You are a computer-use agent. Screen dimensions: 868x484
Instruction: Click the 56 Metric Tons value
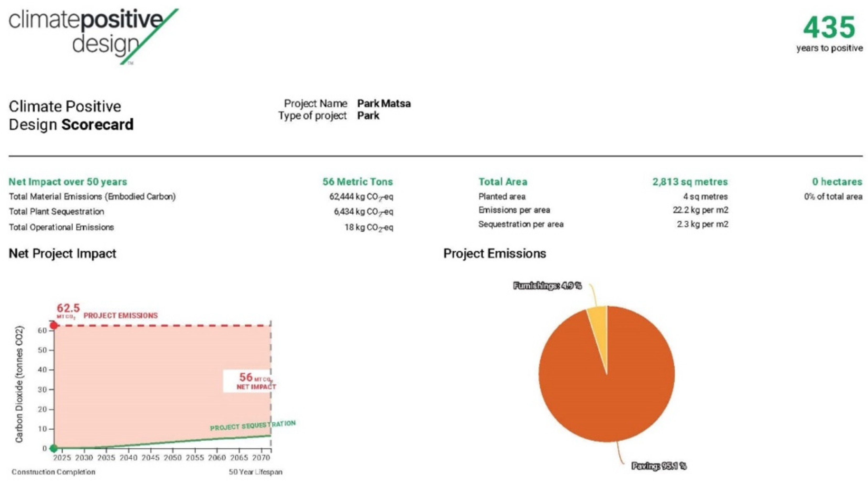point(357,182)
